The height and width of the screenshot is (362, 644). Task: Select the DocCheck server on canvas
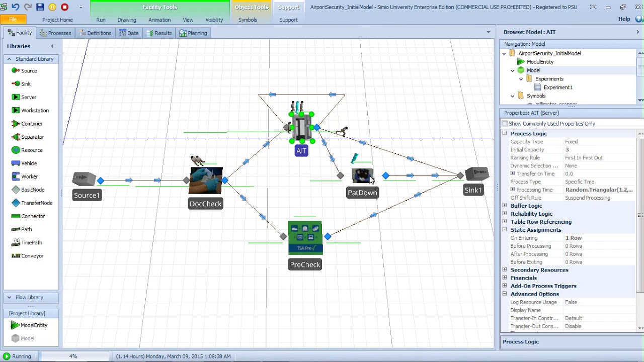tap(206, 180)
